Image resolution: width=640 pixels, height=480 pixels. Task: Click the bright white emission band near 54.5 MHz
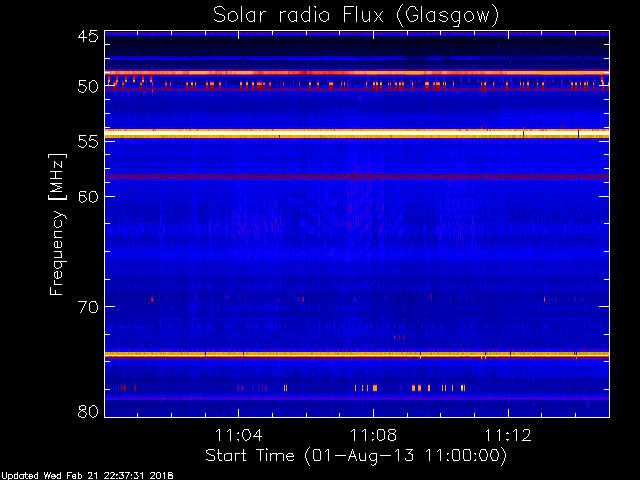357,133
